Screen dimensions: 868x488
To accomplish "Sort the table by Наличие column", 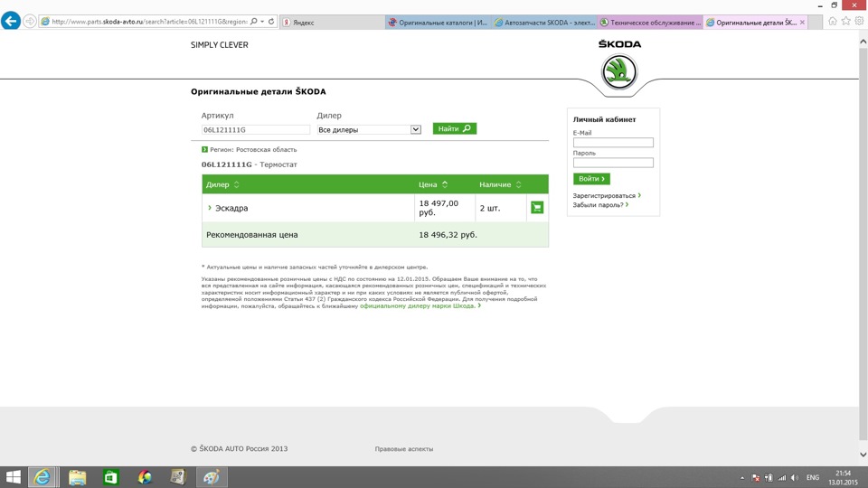I will tap(500, 184).
